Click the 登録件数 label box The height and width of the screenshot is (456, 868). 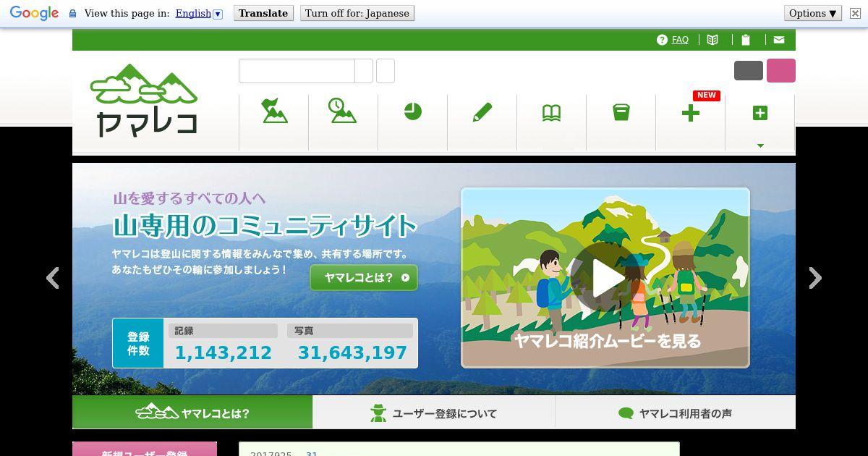pyautogui.click(x=138, y=343)
